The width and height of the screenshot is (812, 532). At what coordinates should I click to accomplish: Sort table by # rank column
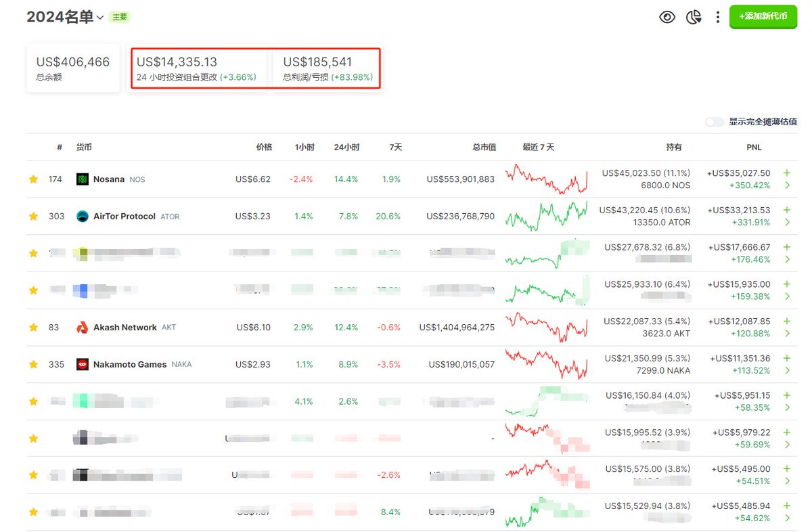[x=60, y=147]
